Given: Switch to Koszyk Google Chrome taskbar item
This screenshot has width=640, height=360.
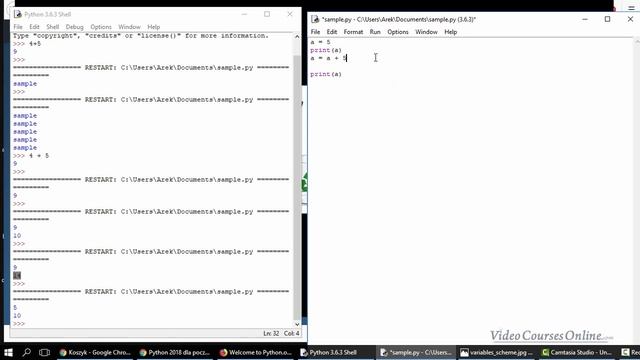Looking at the screenshot, I should (95, 352).
